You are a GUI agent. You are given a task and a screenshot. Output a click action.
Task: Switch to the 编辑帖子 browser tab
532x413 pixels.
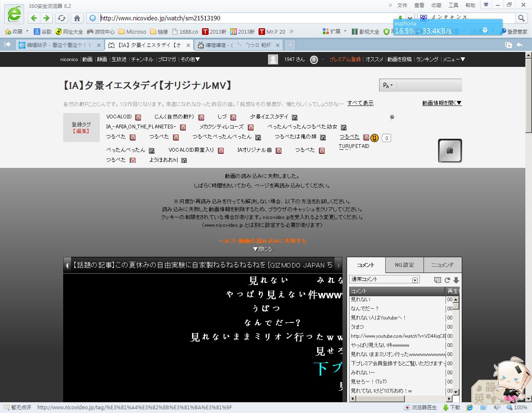[59, 45]
